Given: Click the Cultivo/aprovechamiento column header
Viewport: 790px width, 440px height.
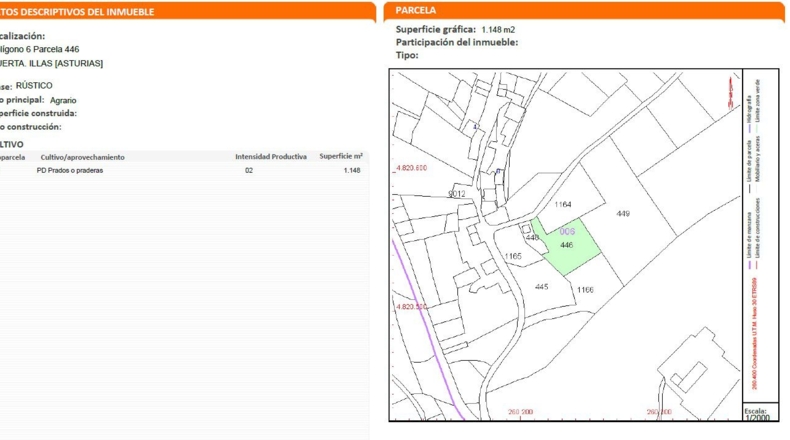Looking at the screenshot, I should [x=83, y=157].
